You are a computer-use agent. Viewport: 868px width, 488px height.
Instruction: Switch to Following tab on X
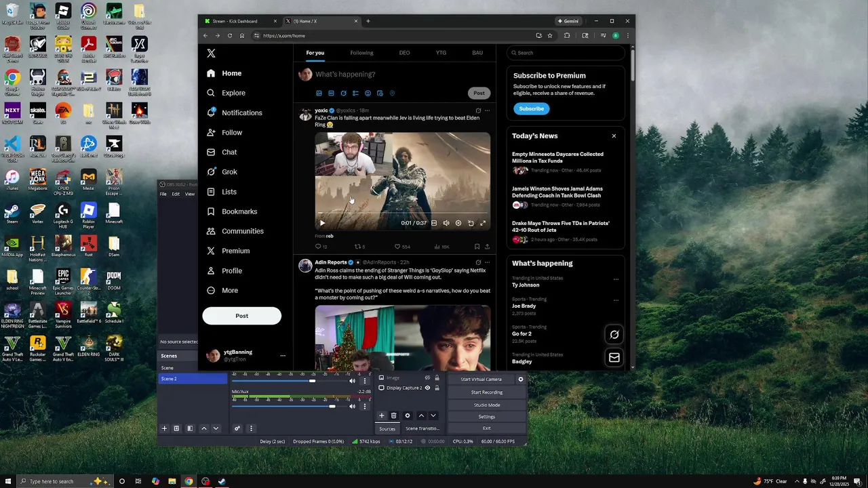point(361,53)
